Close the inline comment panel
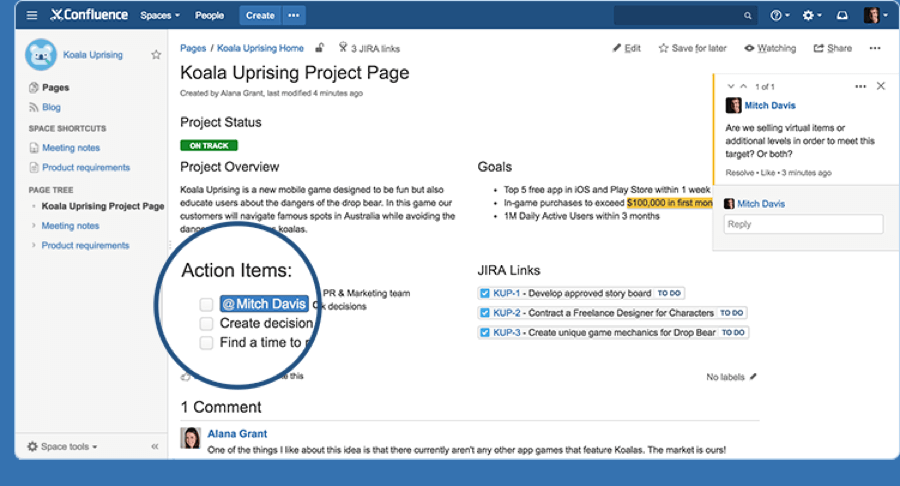The height and width of the screenshot is (486, 900). 880,87
